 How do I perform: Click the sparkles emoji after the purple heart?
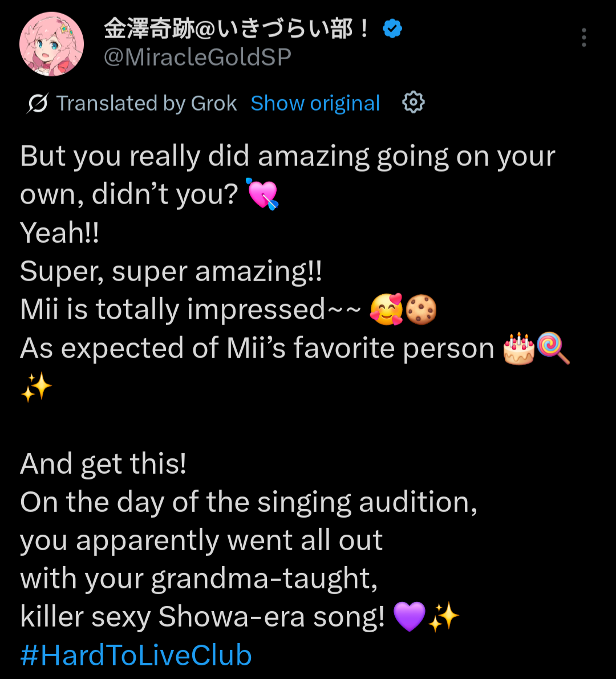point(444,617)
